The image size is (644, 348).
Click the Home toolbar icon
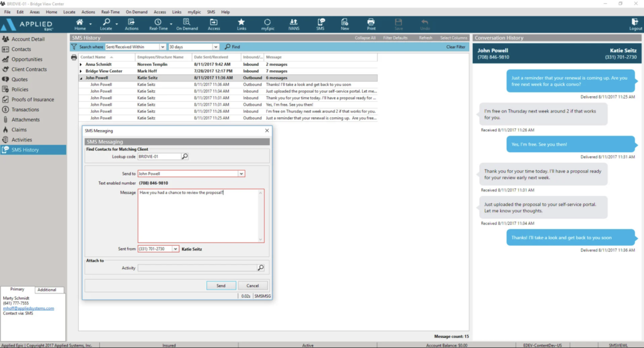click(80, 24)
